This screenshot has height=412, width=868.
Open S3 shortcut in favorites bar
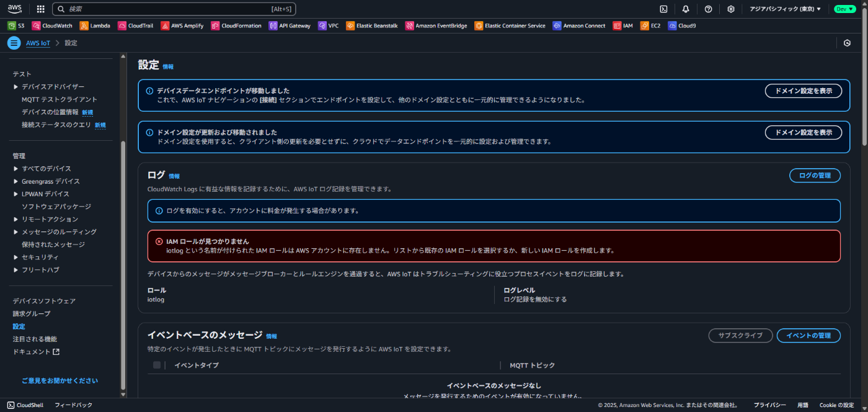coord(16,26)
